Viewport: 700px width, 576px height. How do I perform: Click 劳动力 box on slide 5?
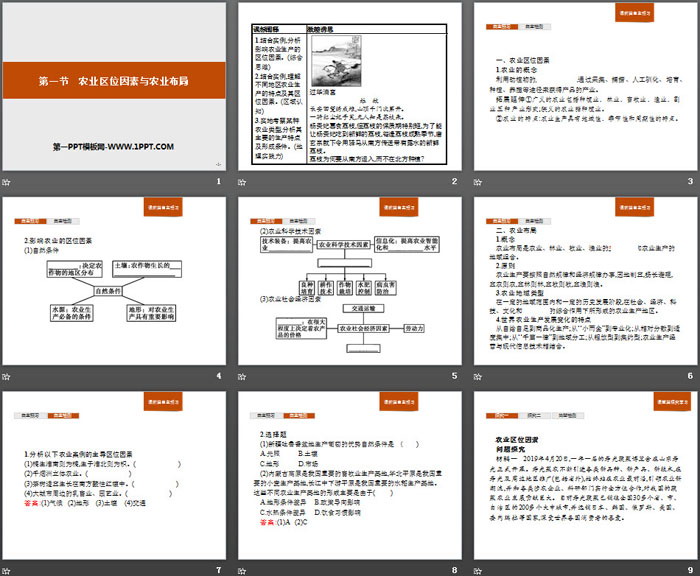pos(414,328)
